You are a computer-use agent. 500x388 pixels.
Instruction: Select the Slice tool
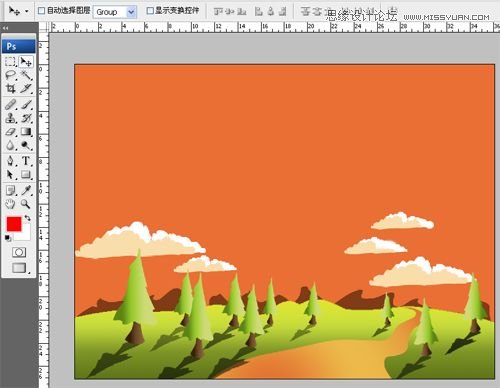26,89
